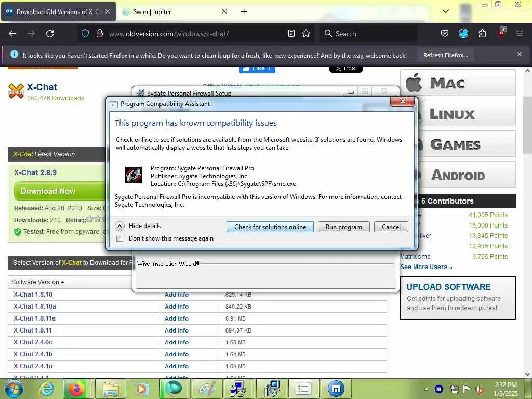Click the See More Users link
This screenshot has width=532, height=399.
(426, 267)
